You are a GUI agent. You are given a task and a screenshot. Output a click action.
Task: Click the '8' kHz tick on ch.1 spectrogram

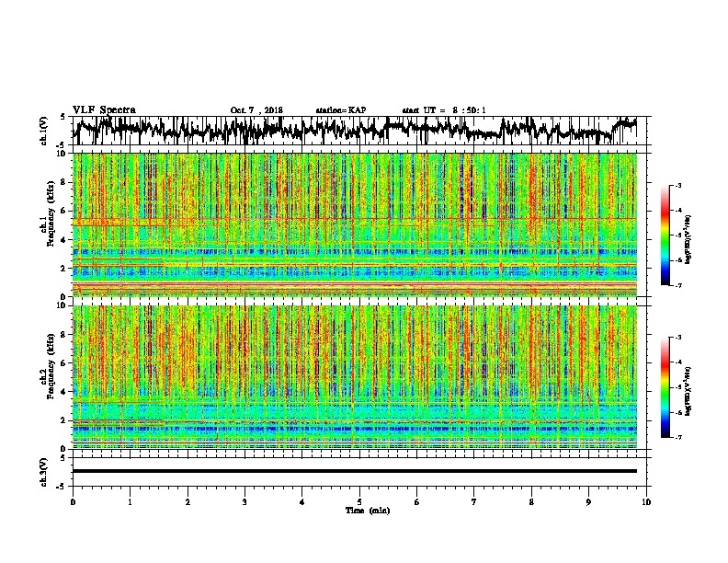tap(64, 182)
